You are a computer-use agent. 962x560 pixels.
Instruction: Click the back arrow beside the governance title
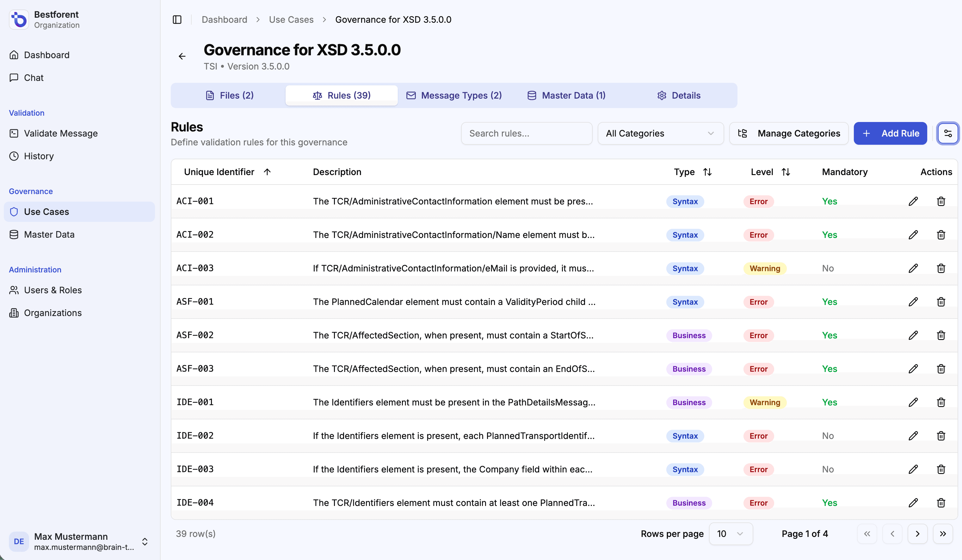[182, 57]
